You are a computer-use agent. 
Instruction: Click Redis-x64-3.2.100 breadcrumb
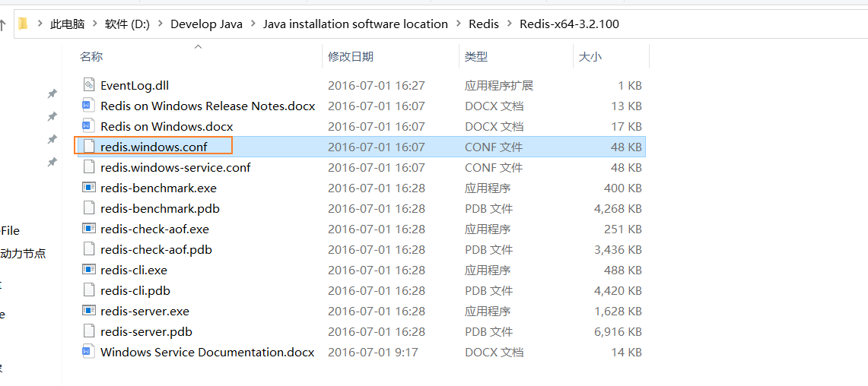[569, 24]
